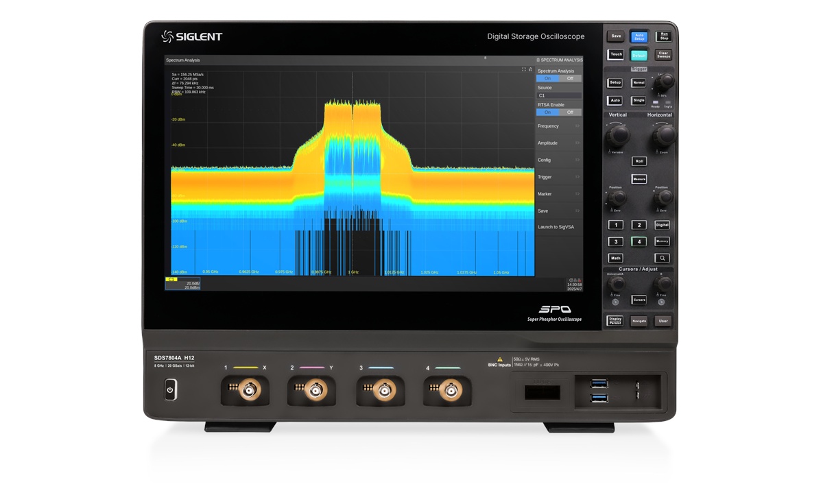The width and height of the screenshot is (823, 504).
Task: Click the trigger Level knob
Action: point(663,82)
